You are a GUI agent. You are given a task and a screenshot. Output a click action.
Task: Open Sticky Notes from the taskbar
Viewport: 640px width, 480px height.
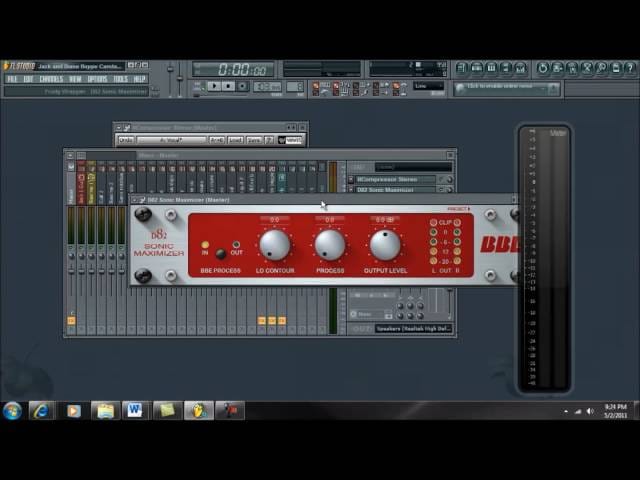click(x=167, y=411)
